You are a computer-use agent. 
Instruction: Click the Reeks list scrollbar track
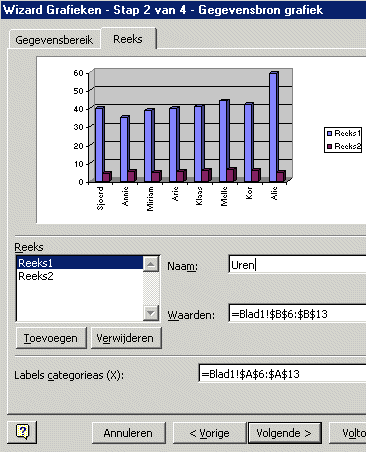(151, 289)
